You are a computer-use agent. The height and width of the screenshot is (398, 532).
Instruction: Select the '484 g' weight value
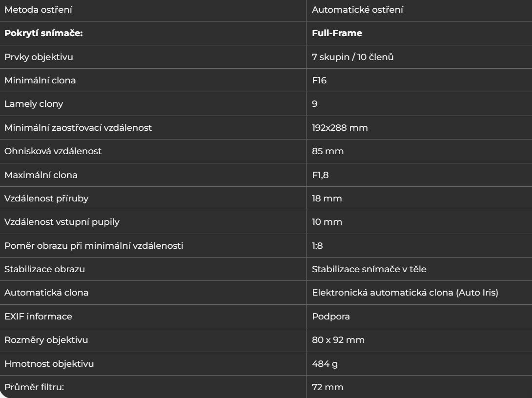point(325,364)
